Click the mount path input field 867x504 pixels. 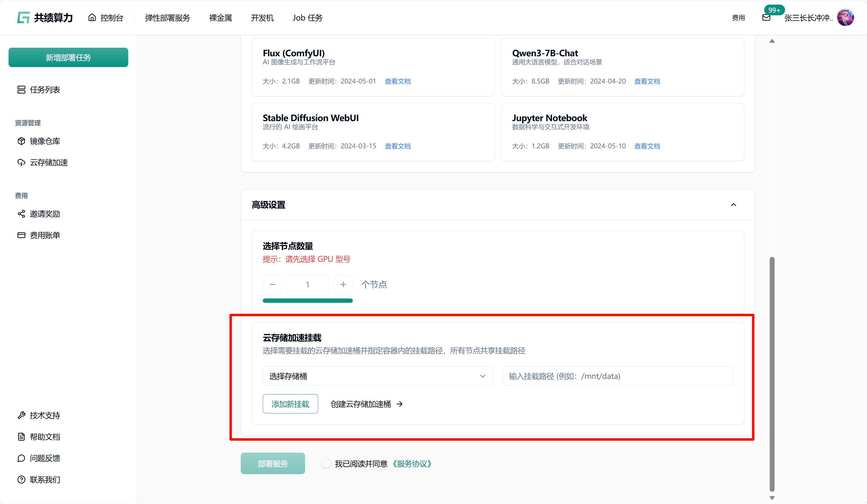click(x=617, y=376)
